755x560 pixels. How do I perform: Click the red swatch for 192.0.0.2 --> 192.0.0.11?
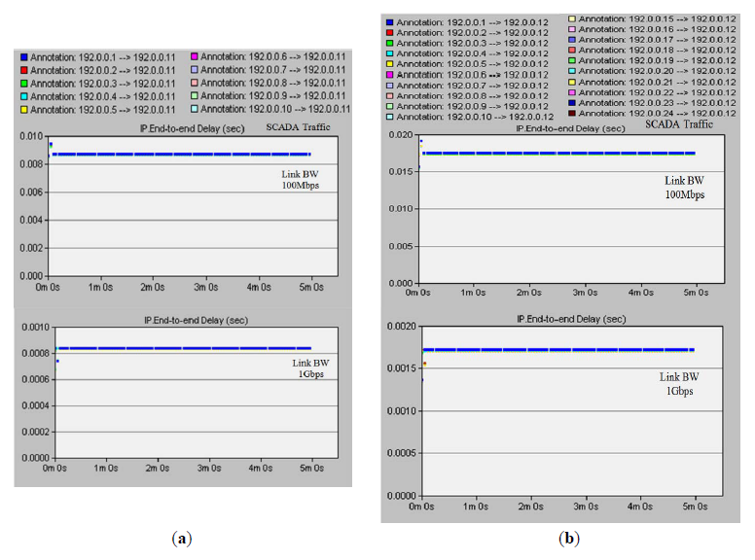click(x=23, y=70)
